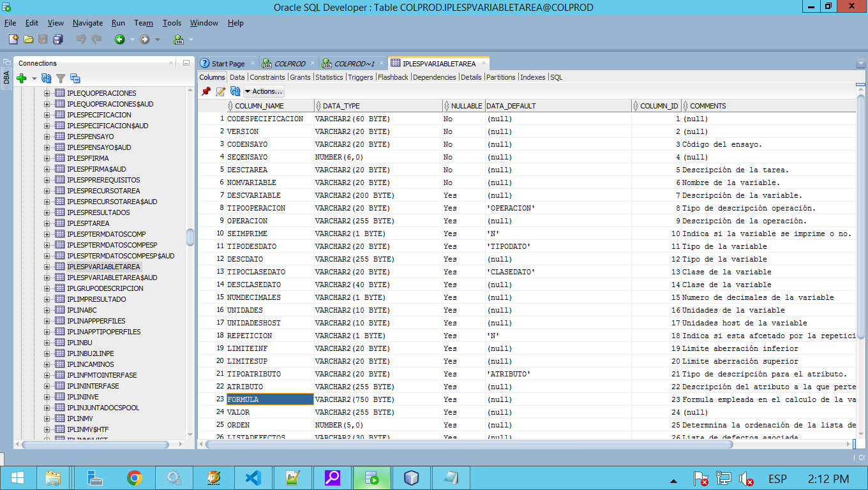The width and height of the screenshot is (868, 490).
Task: Open the Team menu
Action: click(x=144, y=23)
